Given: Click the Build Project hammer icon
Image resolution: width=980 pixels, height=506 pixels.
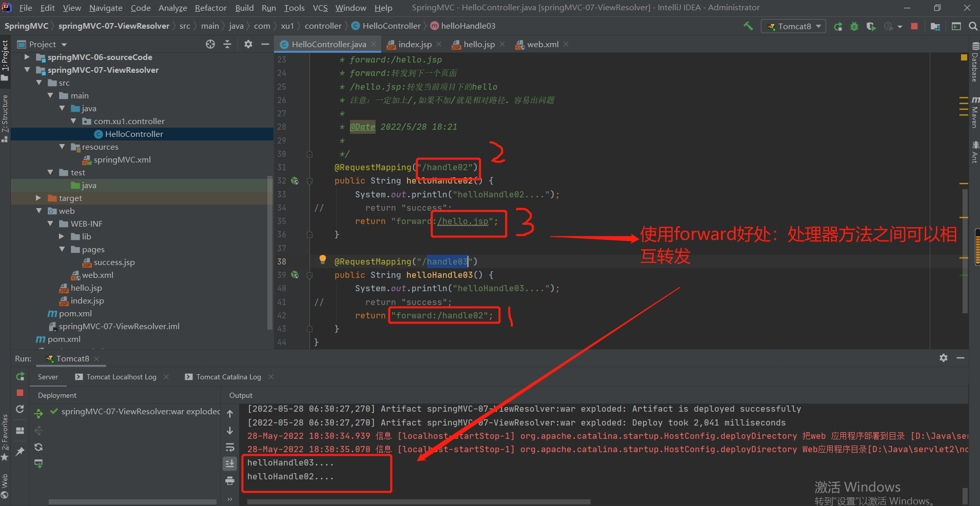Looking at the screenshot, I should [x=748, y=26].
